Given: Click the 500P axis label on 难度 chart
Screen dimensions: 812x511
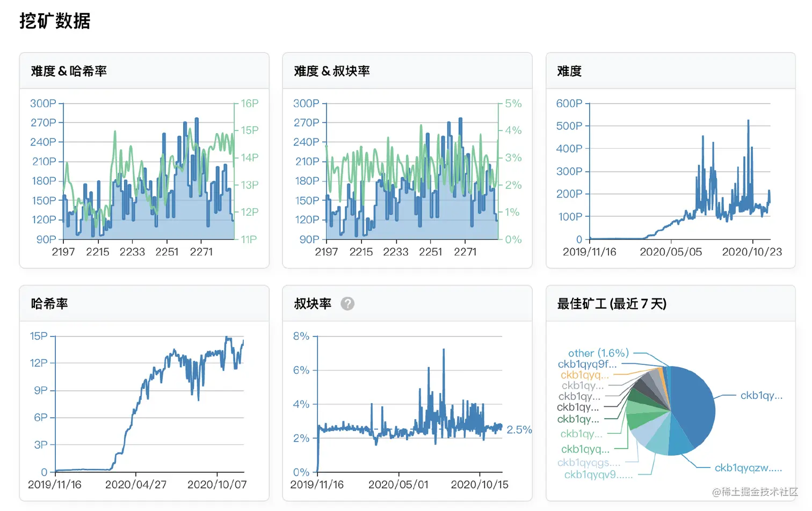Looking at the screenshot, I should coord(569,126).
